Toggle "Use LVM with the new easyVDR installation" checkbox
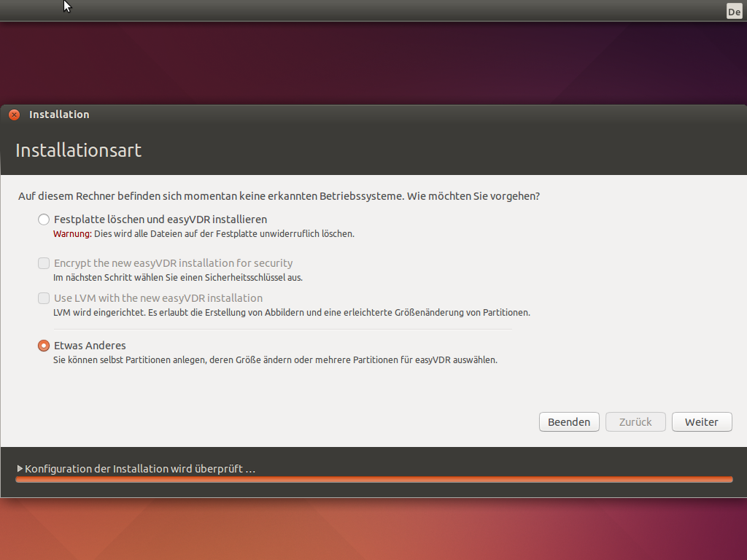 click(x=44, y=298)
